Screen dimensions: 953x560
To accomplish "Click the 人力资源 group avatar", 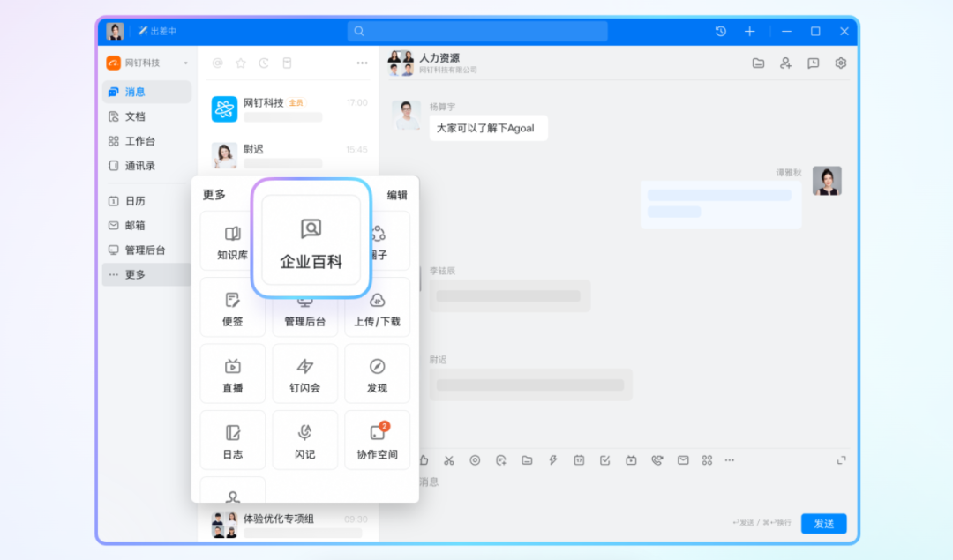I will tap(401, 63).
